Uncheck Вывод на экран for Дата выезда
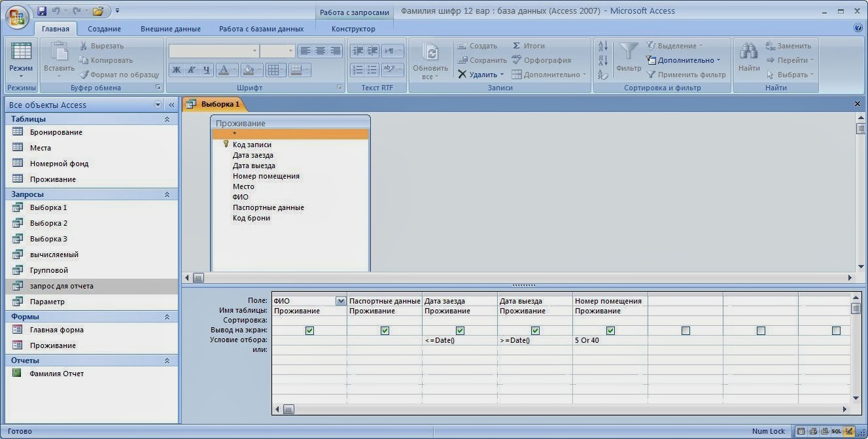Screen dimensions: 868x439 [x=535, y=330]
